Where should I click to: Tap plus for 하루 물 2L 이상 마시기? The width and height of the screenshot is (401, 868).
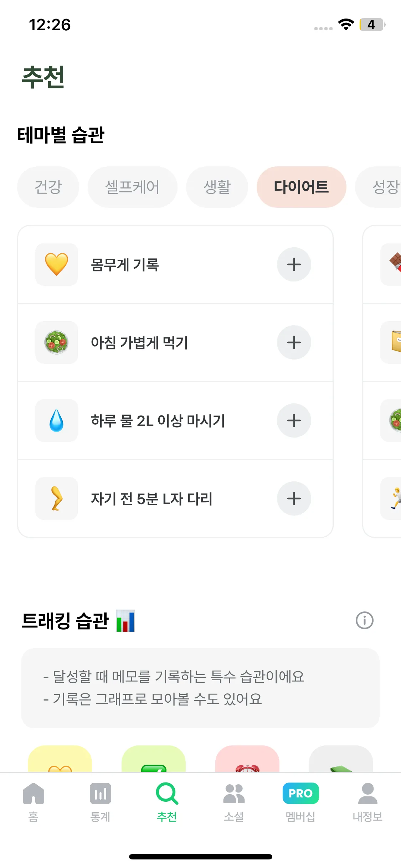pyautogui.click(x=294, y=420)
